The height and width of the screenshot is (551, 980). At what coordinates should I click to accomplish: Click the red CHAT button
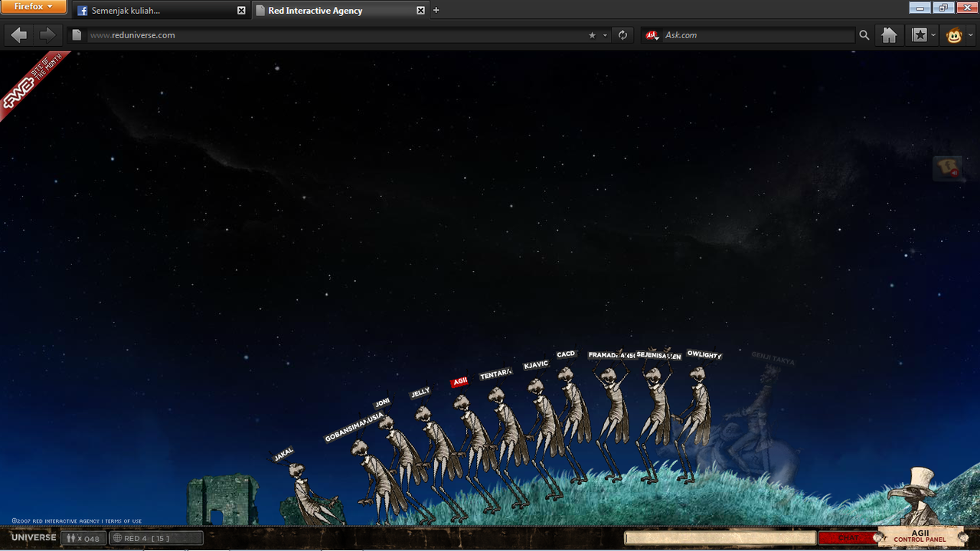click(x=848, y=538)
